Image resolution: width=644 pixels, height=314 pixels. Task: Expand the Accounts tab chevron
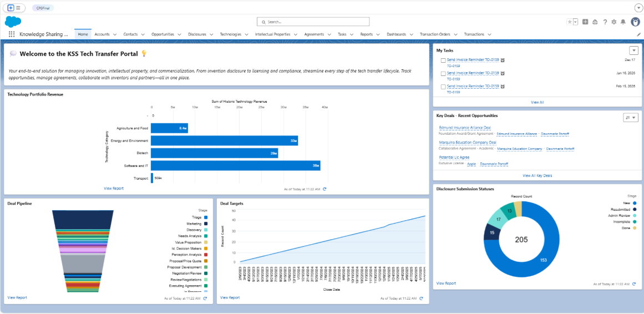[115, 34]
